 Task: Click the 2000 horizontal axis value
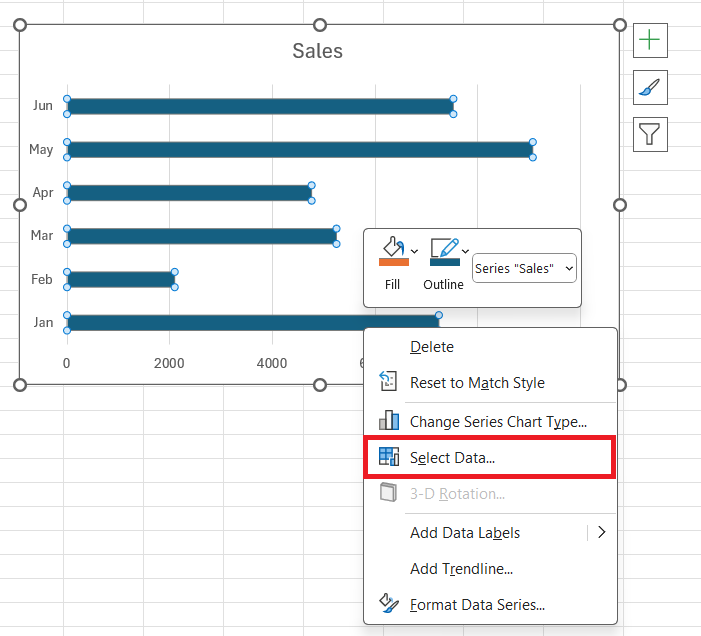169,363
